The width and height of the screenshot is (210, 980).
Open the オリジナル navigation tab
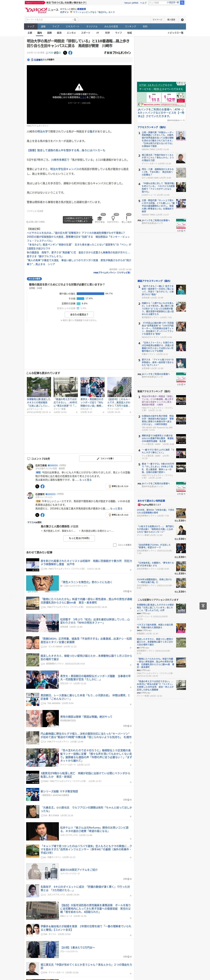pyautogui.click(x=92, y=27)
